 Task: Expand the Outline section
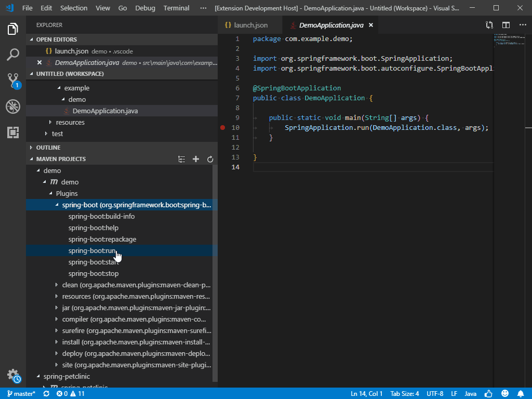[x=31, y=148]
